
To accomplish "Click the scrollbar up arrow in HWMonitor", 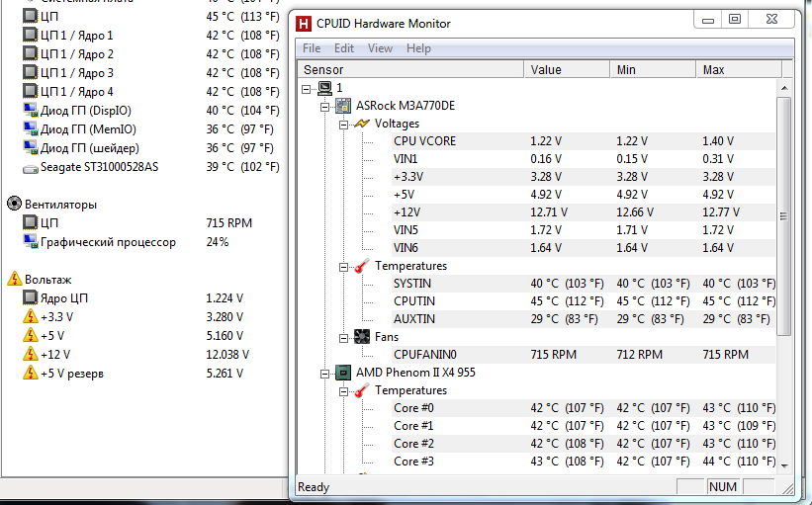I will pyautogui.click(x=784, y=88).
